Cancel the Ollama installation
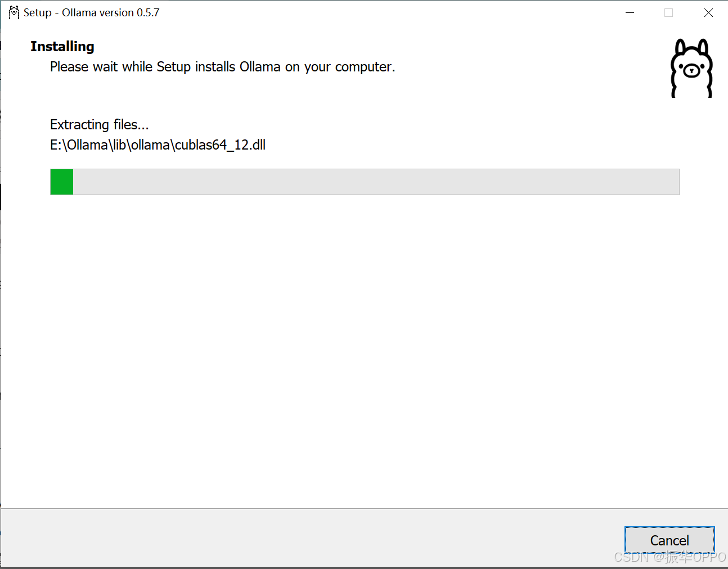The image size is (728, 569). pos(669,540)
